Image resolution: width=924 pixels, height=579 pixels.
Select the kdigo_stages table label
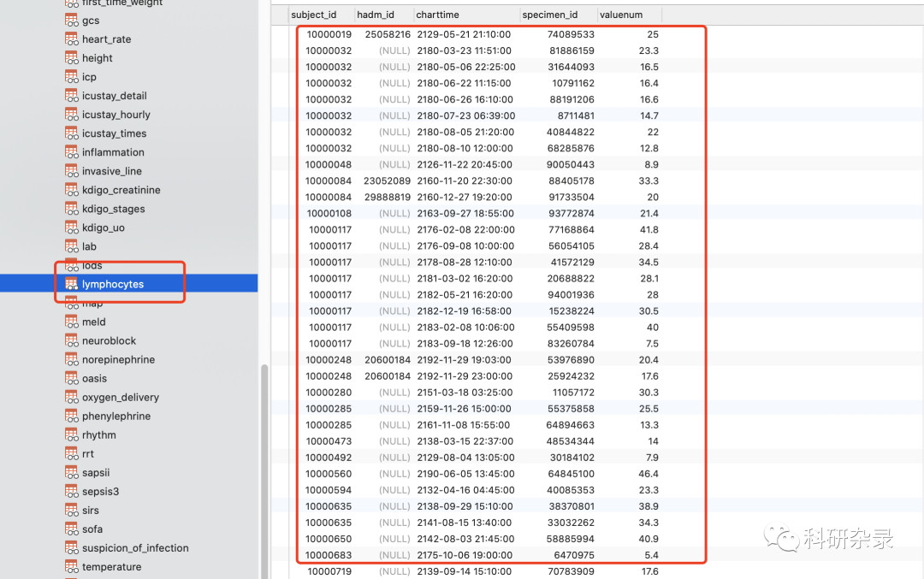click(113, 209)
